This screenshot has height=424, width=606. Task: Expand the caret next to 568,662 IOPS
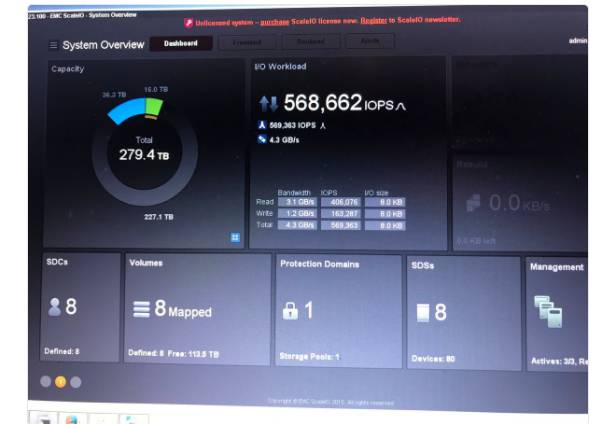point(400,106)
